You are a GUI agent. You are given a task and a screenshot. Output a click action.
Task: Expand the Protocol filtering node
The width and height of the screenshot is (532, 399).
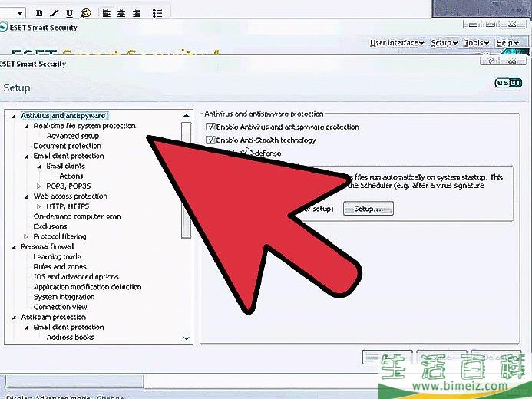click(26, 236)
